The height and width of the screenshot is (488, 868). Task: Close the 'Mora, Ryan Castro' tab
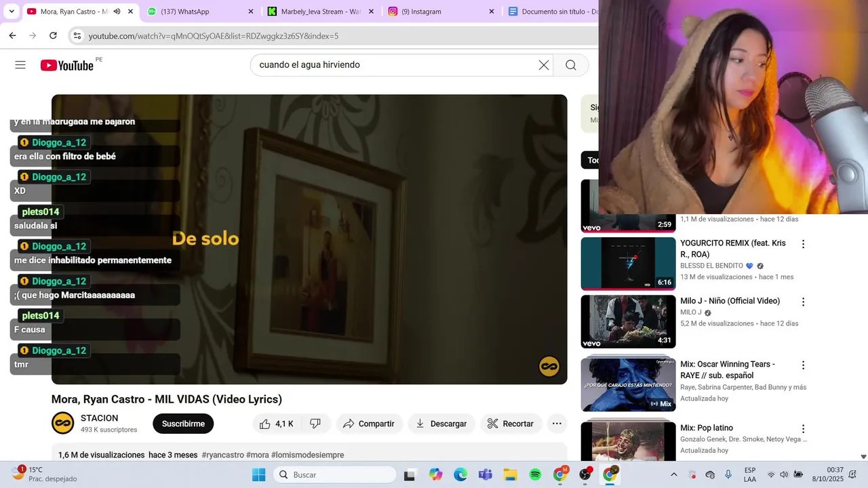(130, 12)
